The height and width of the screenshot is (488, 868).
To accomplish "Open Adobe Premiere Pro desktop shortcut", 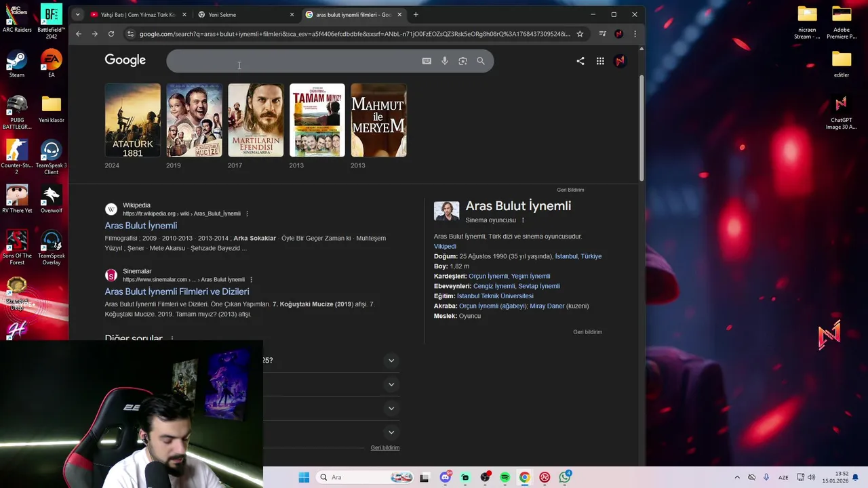I will click(842, 22).
